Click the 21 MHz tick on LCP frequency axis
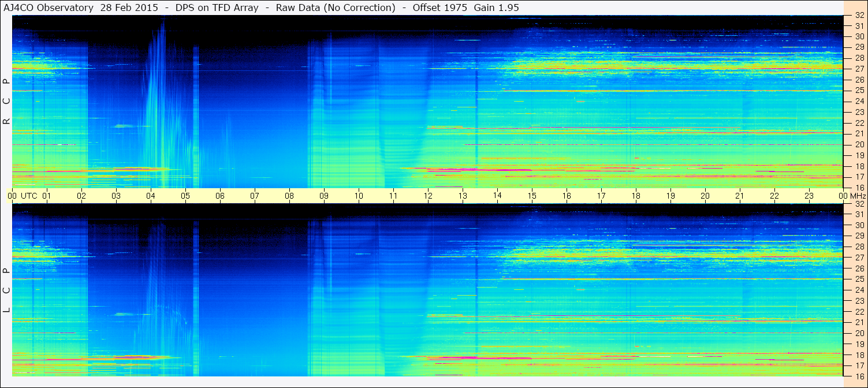This screenshot has height=388, width=868. click(x=859, y=322)
